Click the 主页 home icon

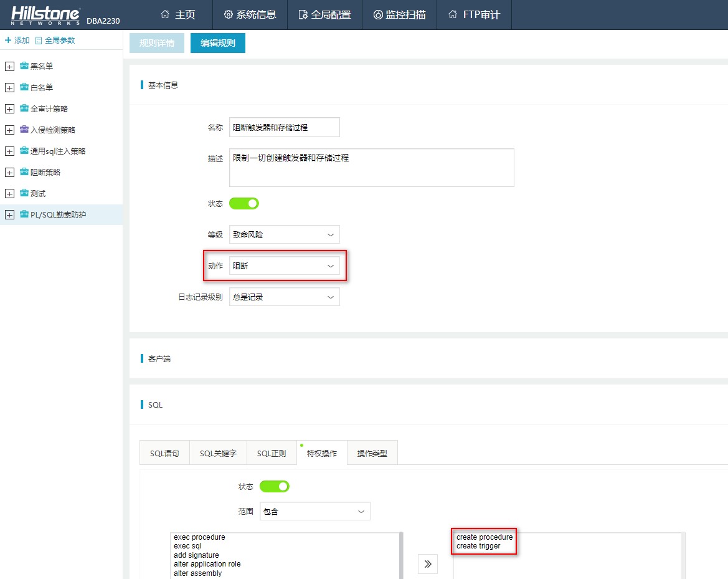165,14
